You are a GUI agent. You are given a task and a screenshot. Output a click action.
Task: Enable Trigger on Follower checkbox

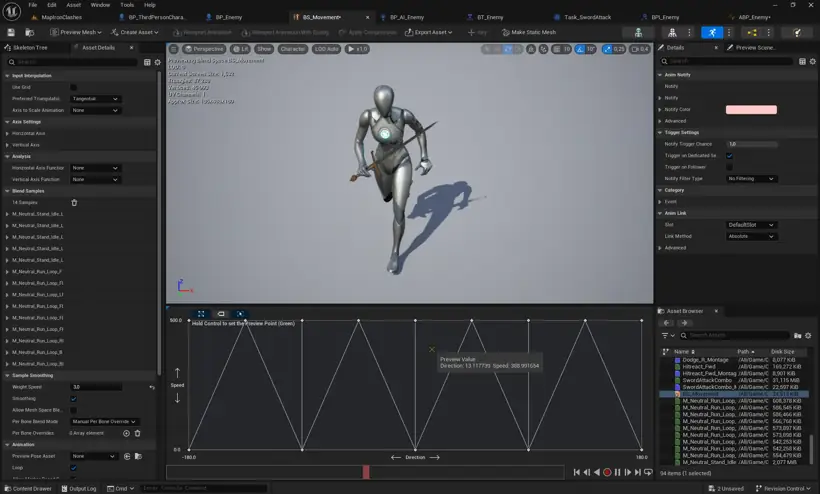729,167
